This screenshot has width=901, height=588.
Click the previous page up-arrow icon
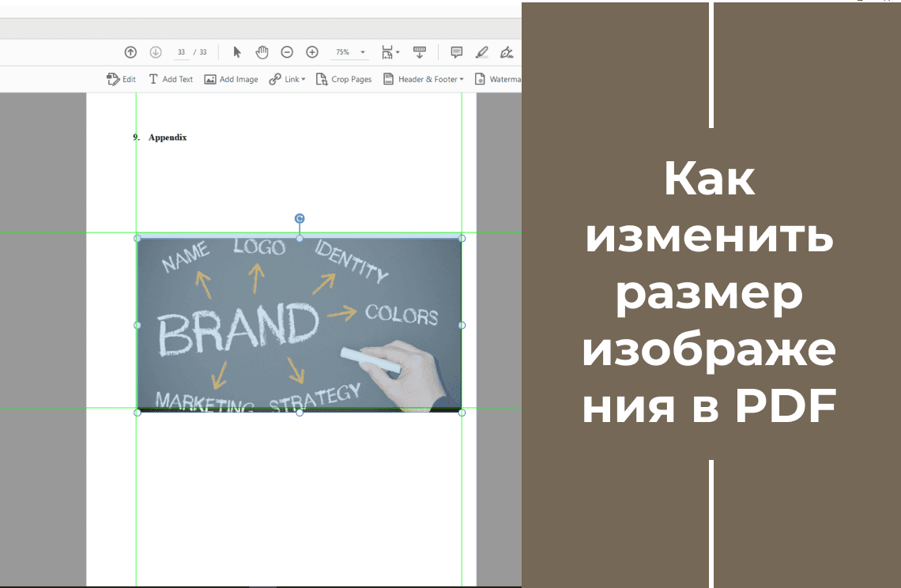(130, 51)
